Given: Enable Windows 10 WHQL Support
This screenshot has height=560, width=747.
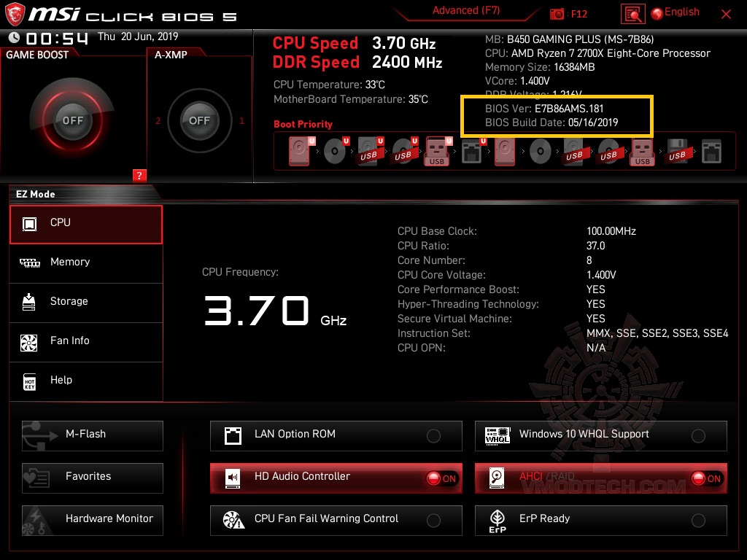Looking at the screenshot, I should click(698, 436).
